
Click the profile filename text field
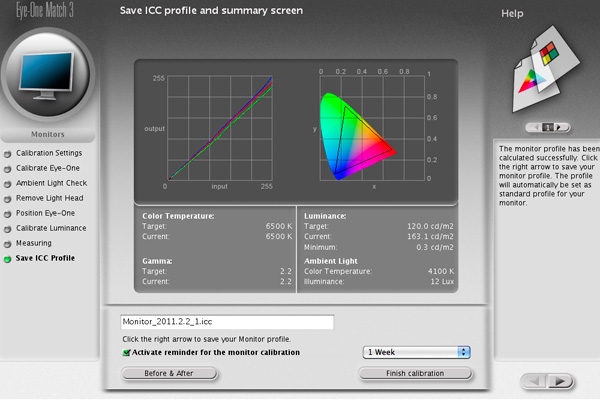point(225,323)
